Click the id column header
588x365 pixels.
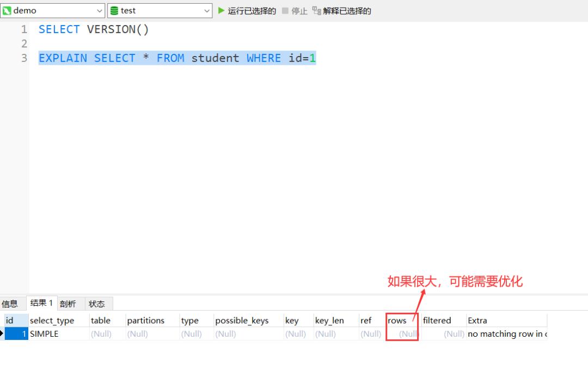point(16,320)
